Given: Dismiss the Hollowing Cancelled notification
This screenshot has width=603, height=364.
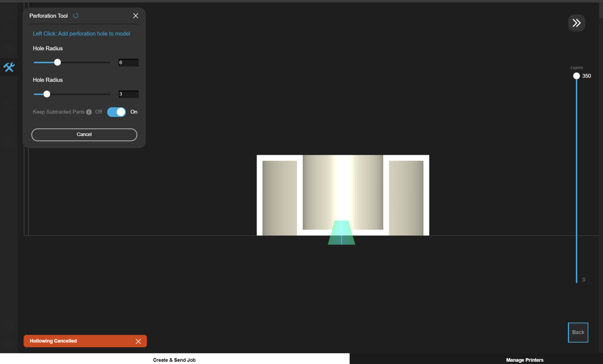Looking at the screenshot, I should [x=138, y=341].
